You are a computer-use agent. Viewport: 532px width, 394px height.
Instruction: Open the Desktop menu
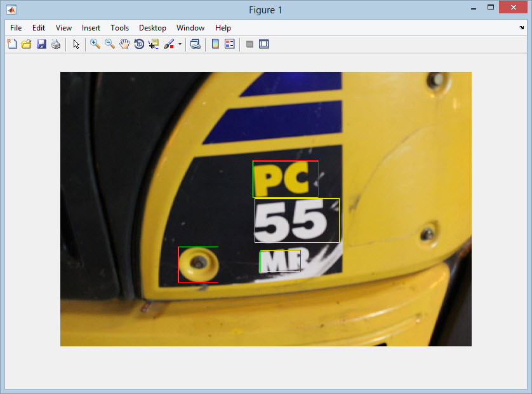152,28
